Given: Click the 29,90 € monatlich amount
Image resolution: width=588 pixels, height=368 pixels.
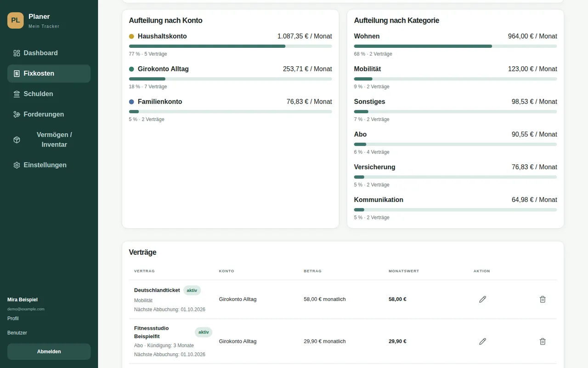Looking at the screenshot, I should click(325, 341).
